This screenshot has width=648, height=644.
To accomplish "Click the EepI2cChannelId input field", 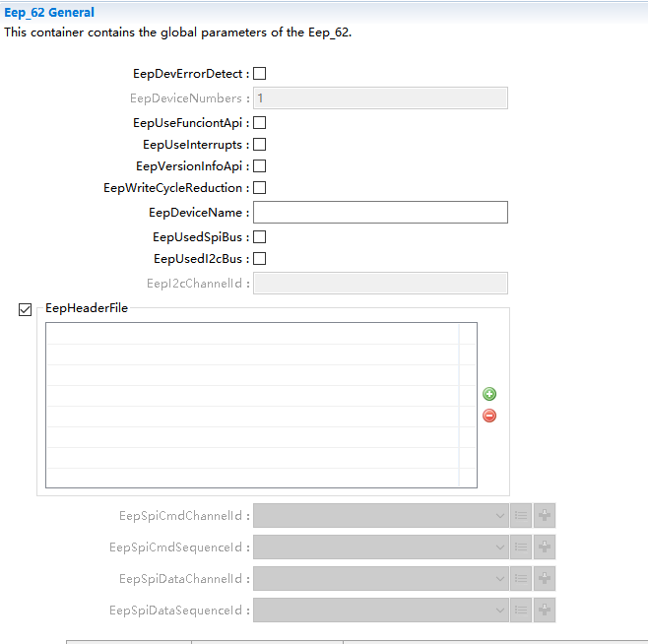I will (380, 284).
